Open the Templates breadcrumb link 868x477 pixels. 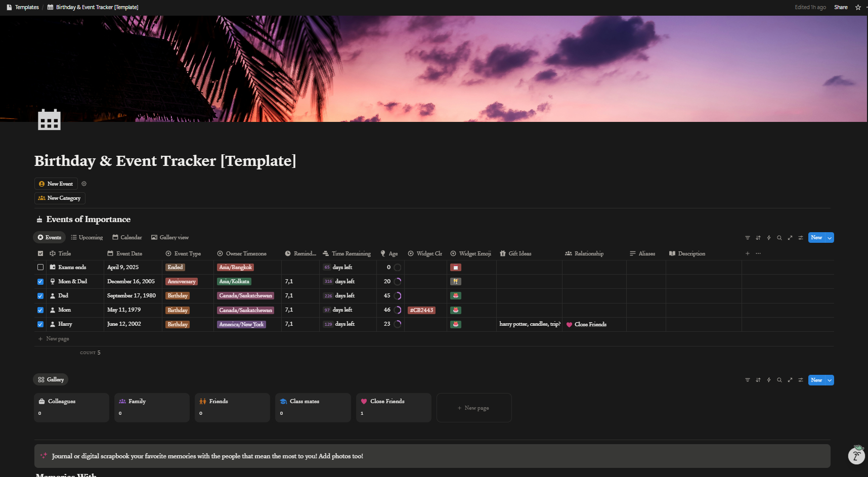(26, 7)
